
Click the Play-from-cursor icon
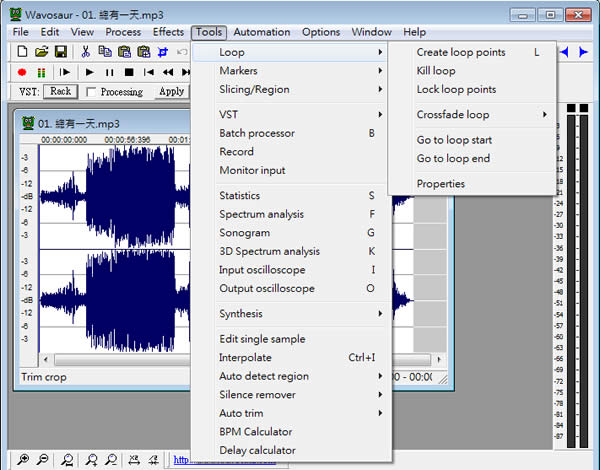click(65, 72)
